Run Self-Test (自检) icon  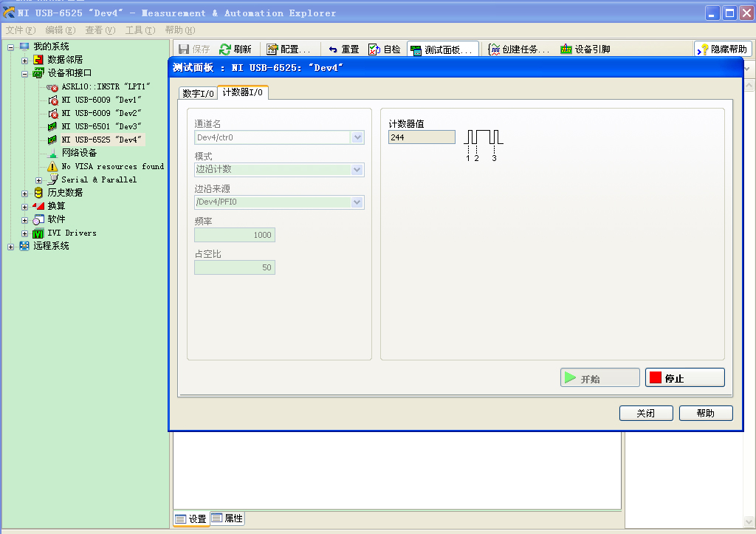(374, 49)
